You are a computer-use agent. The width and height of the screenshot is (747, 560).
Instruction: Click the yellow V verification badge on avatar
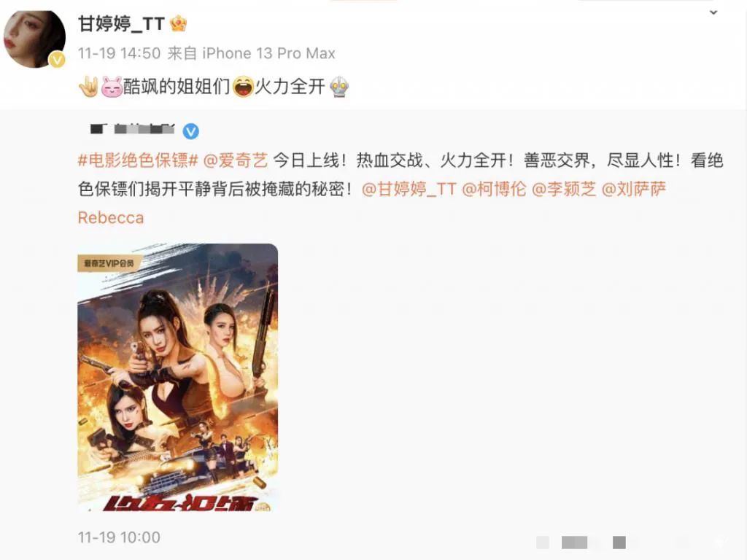57,60
